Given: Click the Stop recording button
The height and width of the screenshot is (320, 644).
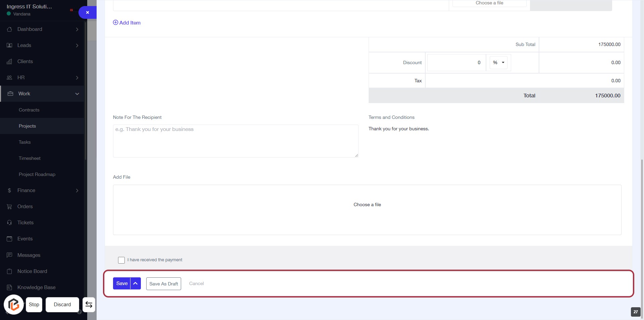Looking at the screenshot, I should 34,305.
